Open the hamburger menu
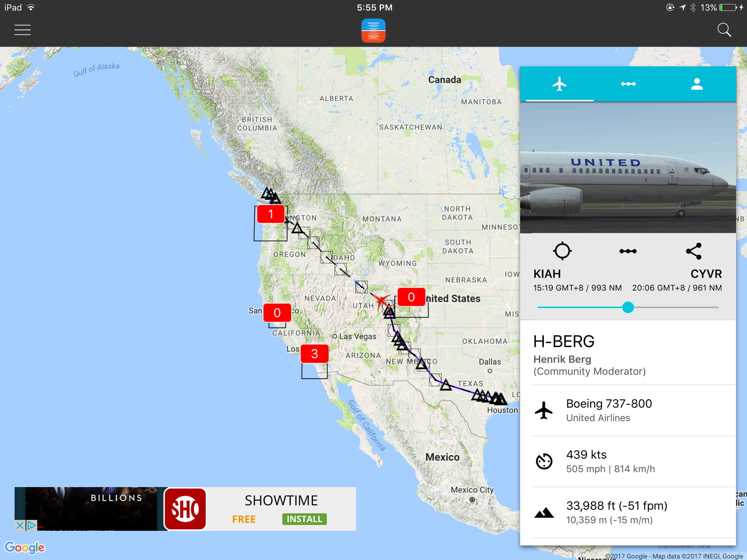 pos(22,30)
